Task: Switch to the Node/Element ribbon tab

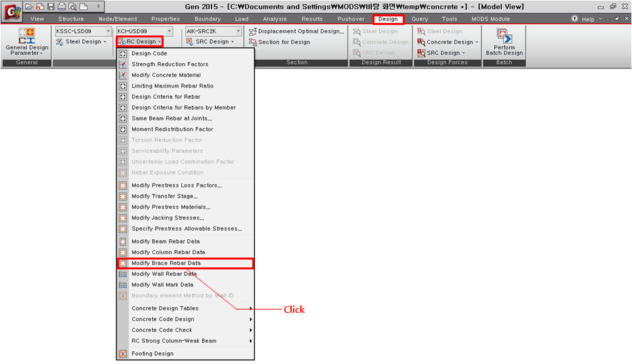Action: point(118,19)
